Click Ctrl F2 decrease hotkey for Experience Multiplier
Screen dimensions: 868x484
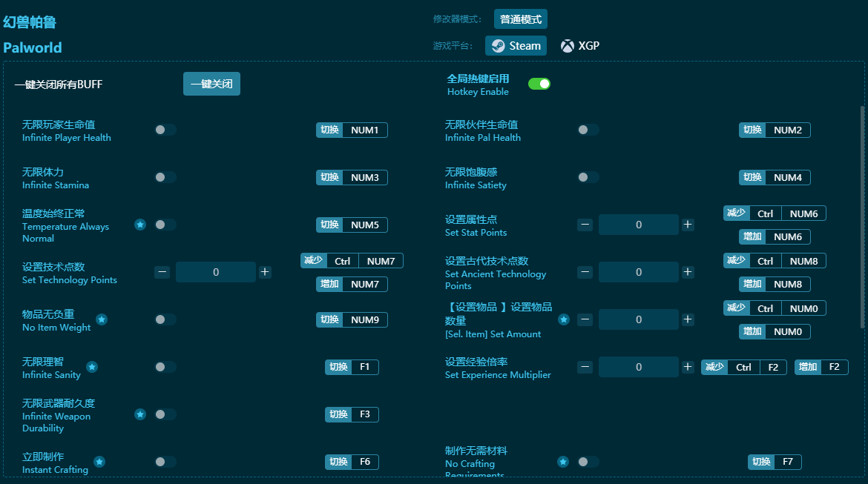(x=744, y=368)
